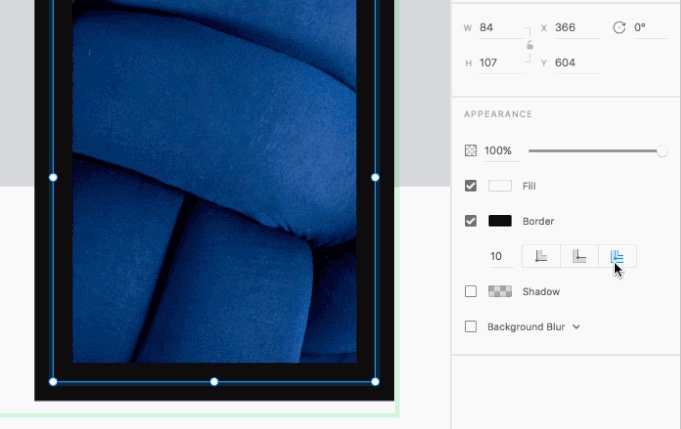Select the inner stroke alignment icon
Viewport: 681px width, 429px height.
pos(541,256)
